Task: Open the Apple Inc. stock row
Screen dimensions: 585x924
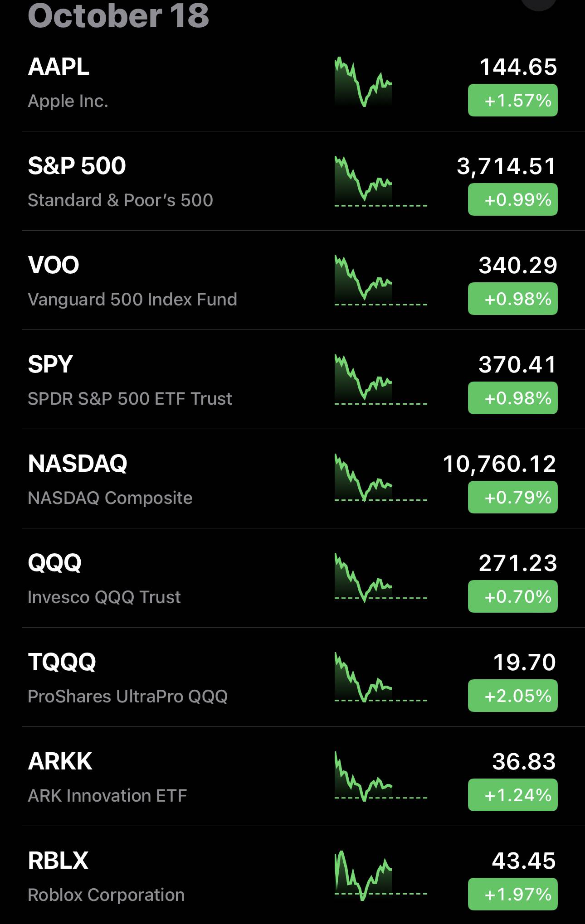Action: (x=136, y=84)
